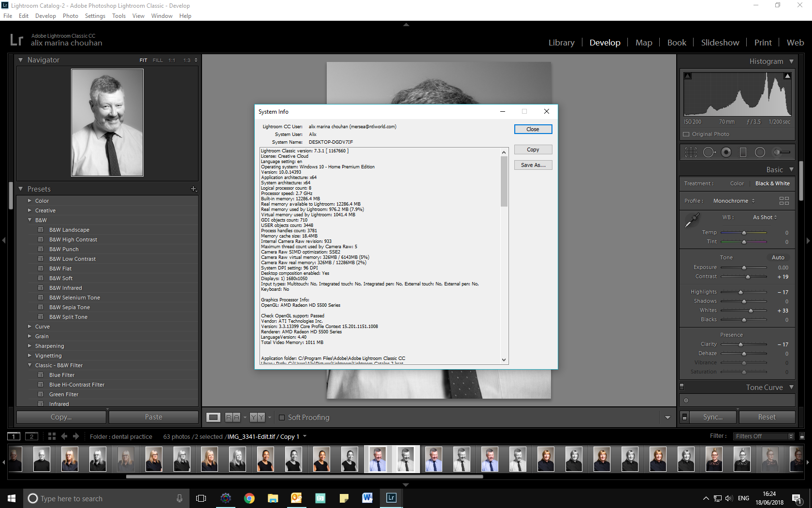The image size is (812, 508).
Task: Click the add new preset plus icon
Action: pyautogui.click(x=193, y=189)
